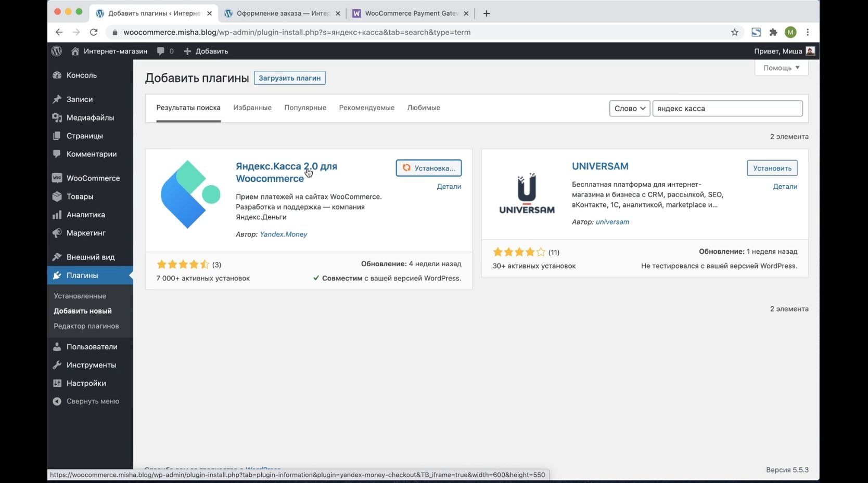The image size is (868, 483).
Task: Open Инструменты in the sidebar
Action: tap(90, 365)
